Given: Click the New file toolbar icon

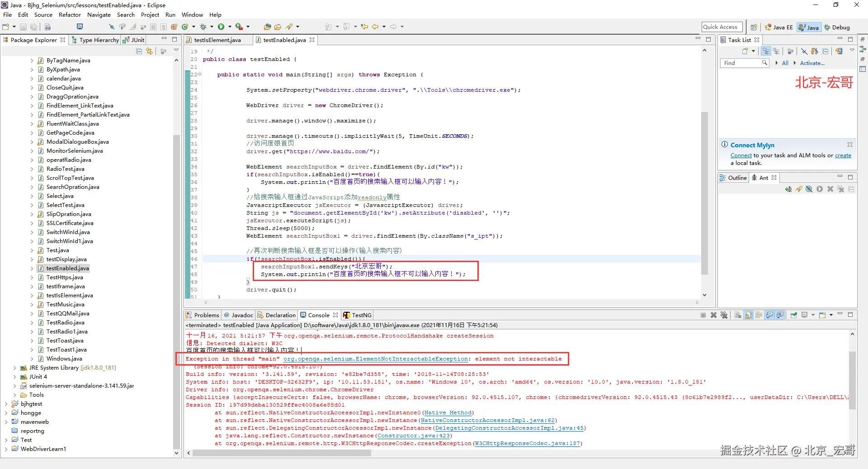Looking at the screenshot, I should click(x=6, y=27).
